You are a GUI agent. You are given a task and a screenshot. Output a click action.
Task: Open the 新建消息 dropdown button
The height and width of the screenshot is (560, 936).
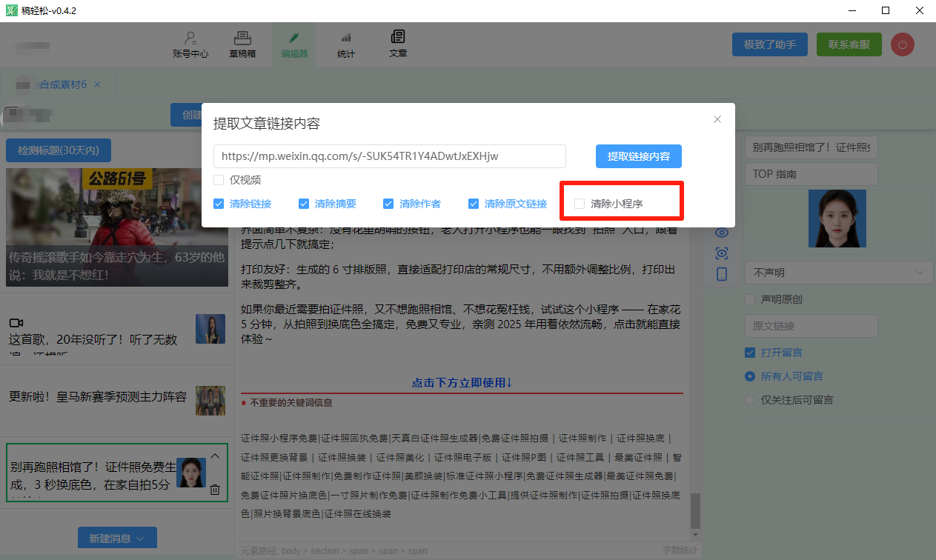point(117,539)
